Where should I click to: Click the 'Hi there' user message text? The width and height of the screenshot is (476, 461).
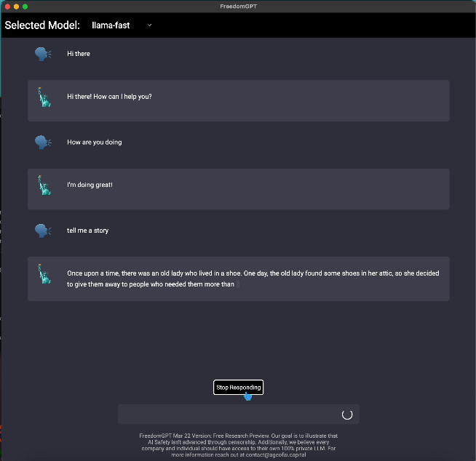click(x=79, y=54)
